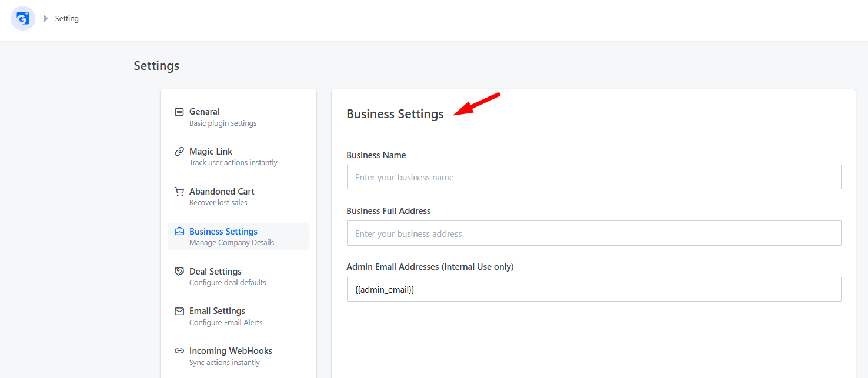
Task: Click the Email Settings envelope icon
Action: pos(179,311)
